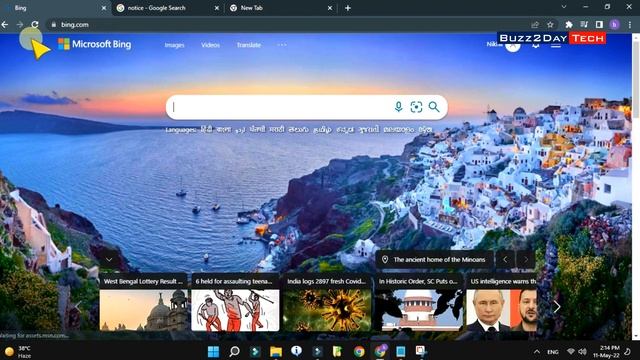Viewport: 640px width, 360px height.
Task: Click the magnifier search icon in Bing box
Action: (x=434, y=107)
